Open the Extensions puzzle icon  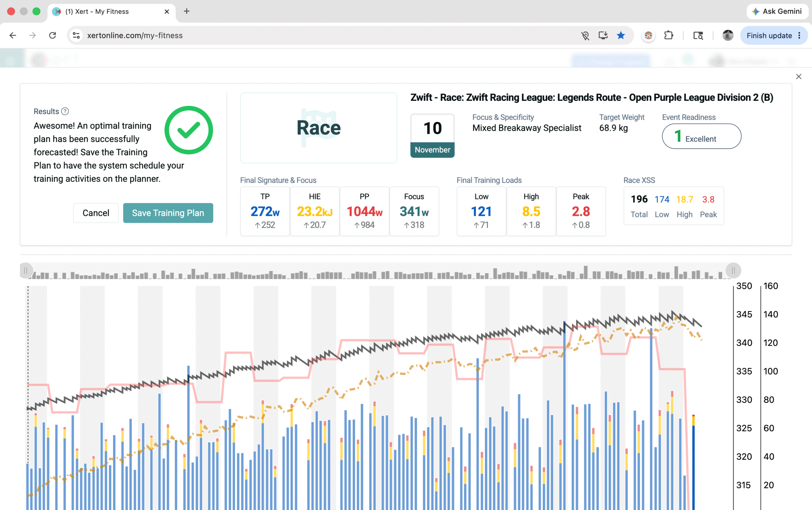668,36
